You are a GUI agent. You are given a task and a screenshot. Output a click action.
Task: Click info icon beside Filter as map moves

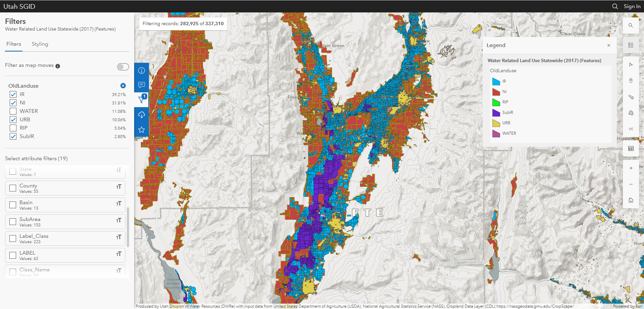[x=58, y=66]
